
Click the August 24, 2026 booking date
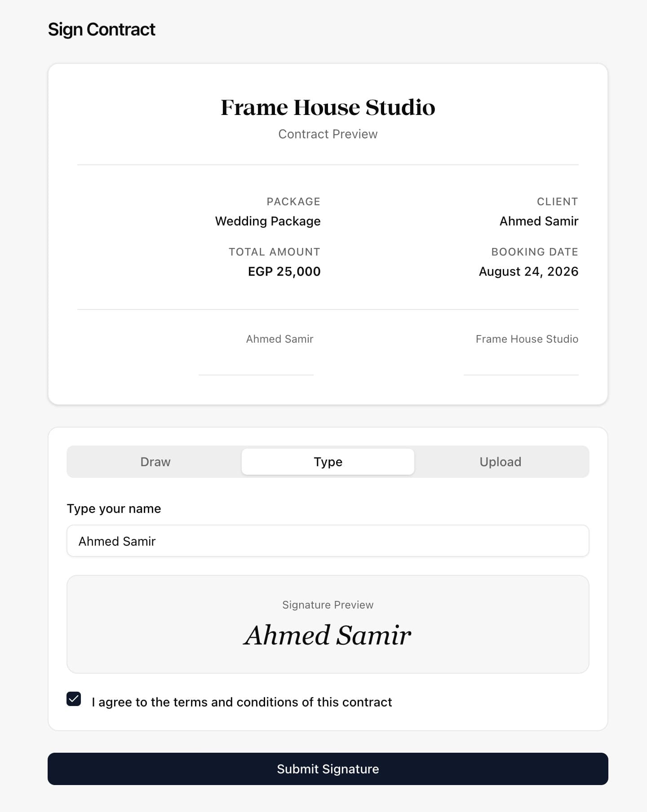click(x=529, y=271)
